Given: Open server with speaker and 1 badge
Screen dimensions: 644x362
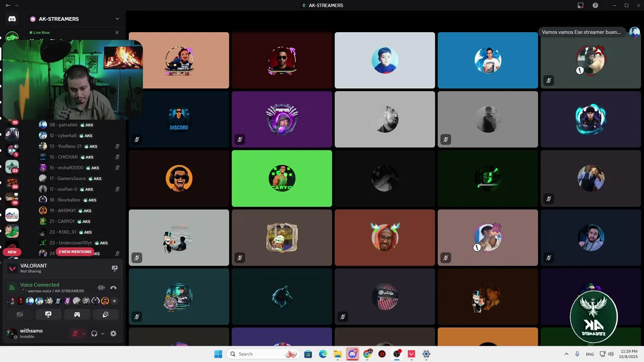Looking at the screenshot, I should (x=12, y=150).
